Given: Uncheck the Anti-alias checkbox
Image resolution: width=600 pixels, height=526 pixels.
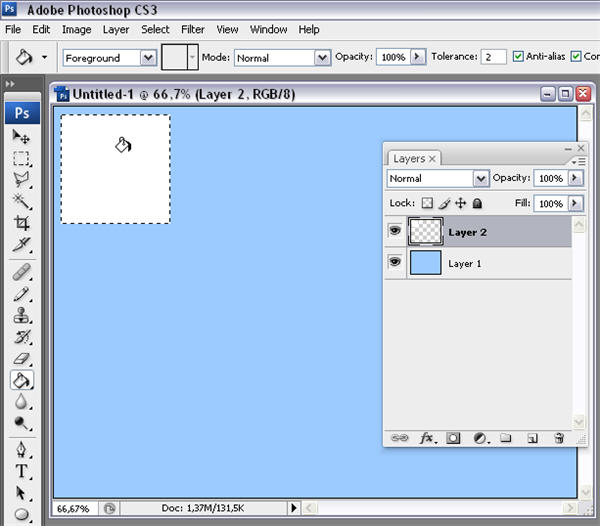Looking at the screenshot, I should pos(518,57).
